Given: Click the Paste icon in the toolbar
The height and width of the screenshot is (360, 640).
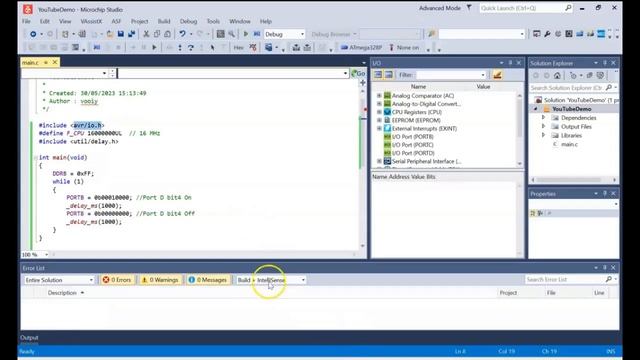Looking at the screenshot, I should (167, 34).
